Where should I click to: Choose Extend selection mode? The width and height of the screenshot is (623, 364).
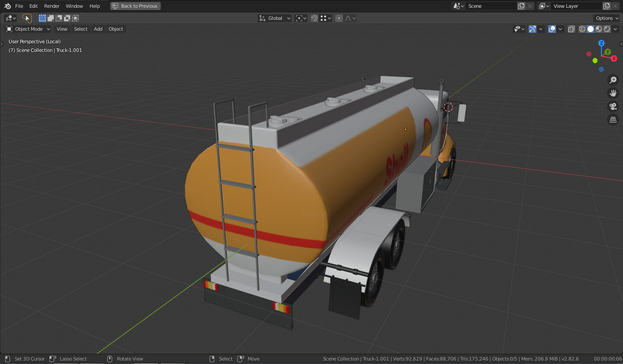[x=50, y=18]
